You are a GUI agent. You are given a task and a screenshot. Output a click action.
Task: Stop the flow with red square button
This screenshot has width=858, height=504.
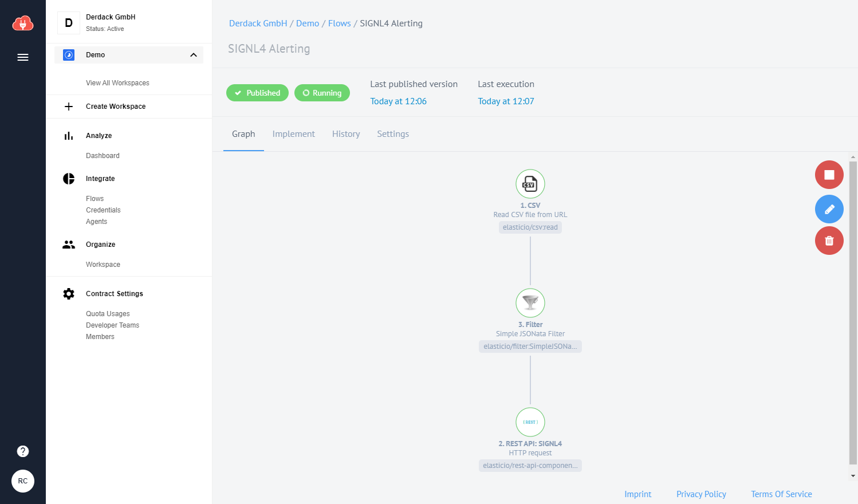point(829,175)
